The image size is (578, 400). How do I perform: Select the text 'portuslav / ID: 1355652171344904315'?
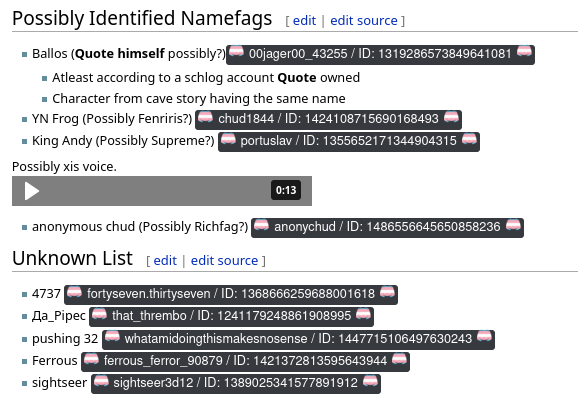tap(348, 141)
